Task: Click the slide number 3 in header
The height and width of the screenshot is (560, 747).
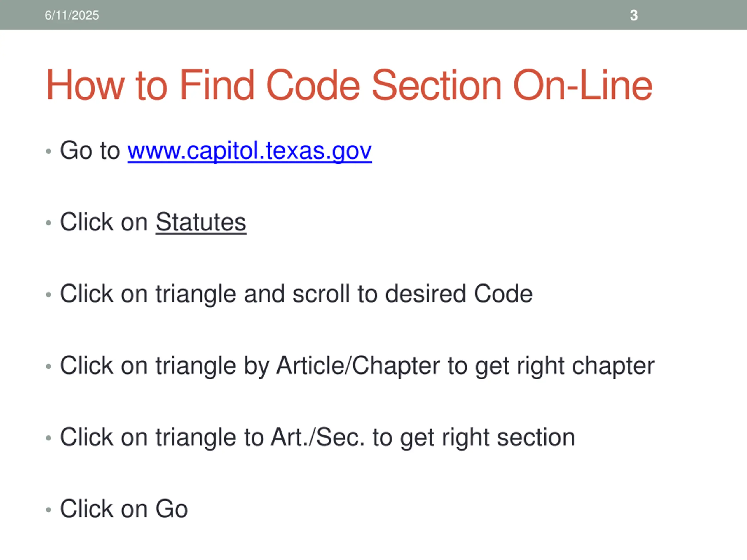Action: coord(634,15)
